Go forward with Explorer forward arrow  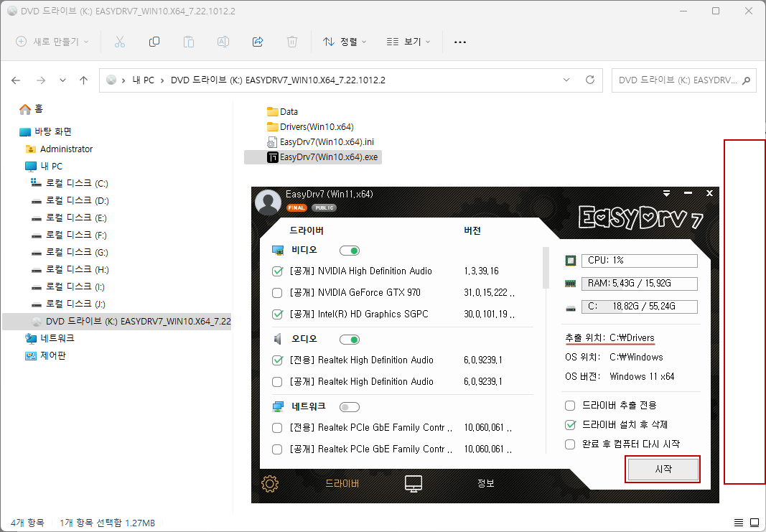tap(41, 80)
